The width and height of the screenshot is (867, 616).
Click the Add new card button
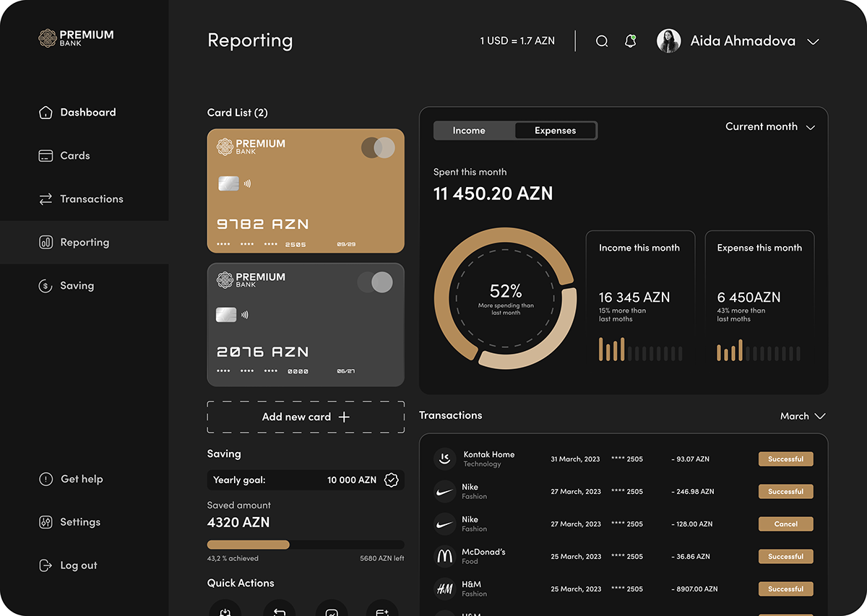(x=305, y=417)
